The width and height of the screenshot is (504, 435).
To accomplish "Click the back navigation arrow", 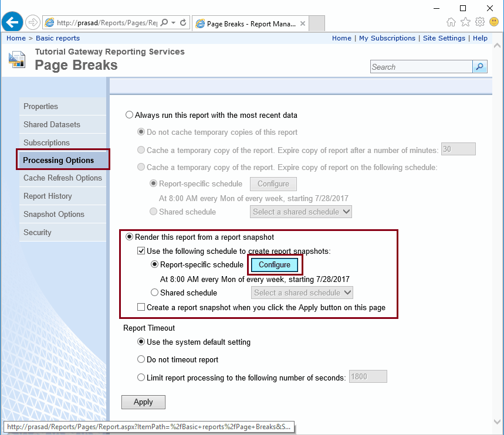I will [12, 22].
